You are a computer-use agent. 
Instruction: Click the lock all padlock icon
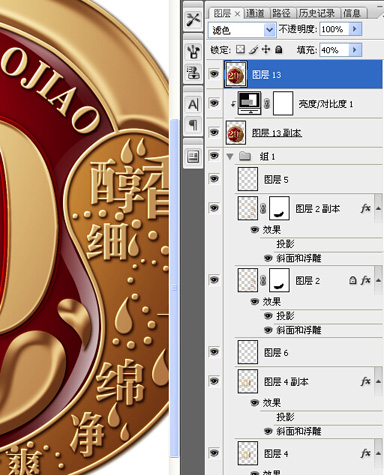(x=279, y=50)
